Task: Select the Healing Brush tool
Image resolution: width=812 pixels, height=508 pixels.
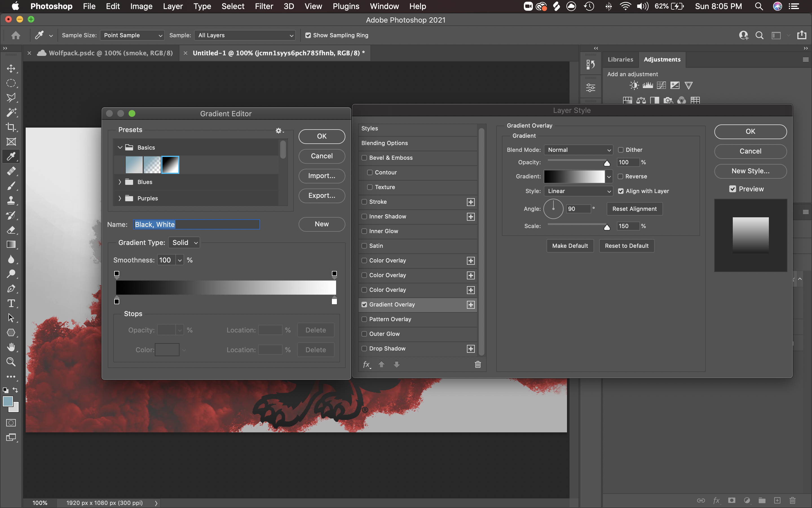Action: tap(11, 171)
